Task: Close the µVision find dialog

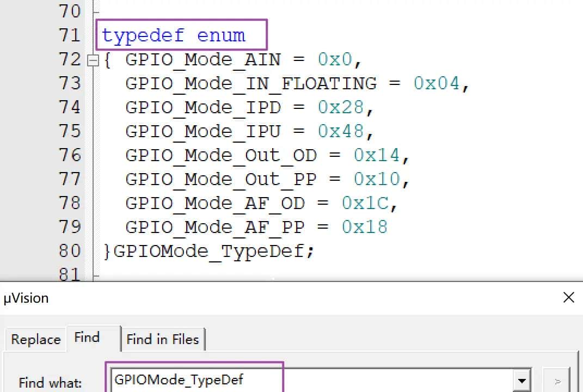Action: coord(568,297)
